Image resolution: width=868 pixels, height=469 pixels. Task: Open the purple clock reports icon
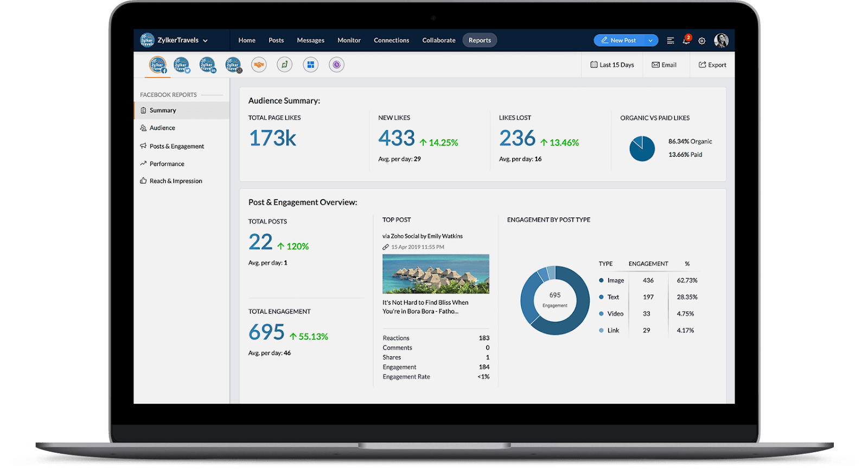(336, 65)
